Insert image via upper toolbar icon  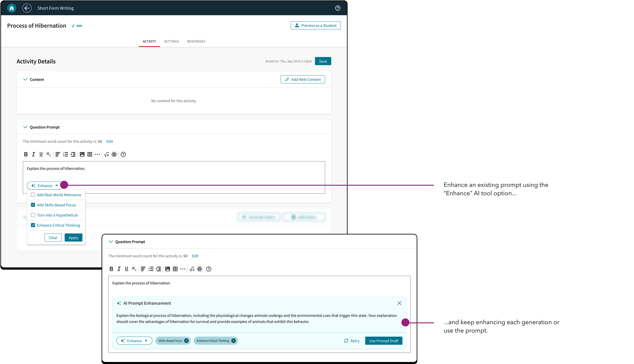(82, 154)
